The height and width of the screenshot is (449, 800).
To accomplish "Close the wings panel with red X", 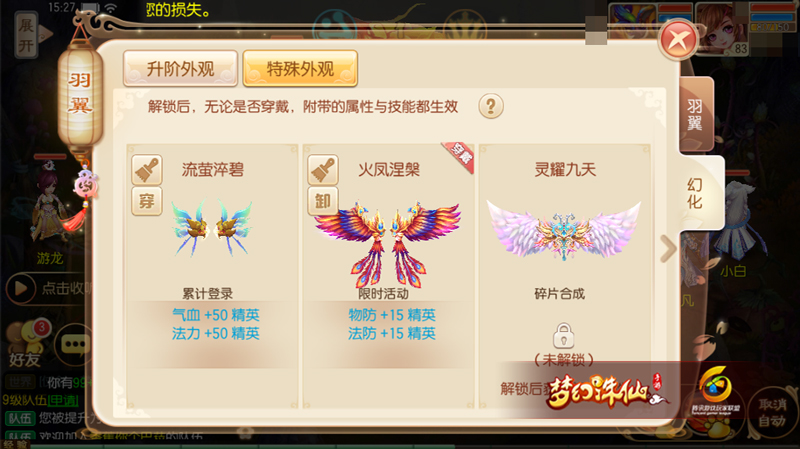I will pyautogui.click(x=678, y=39).
